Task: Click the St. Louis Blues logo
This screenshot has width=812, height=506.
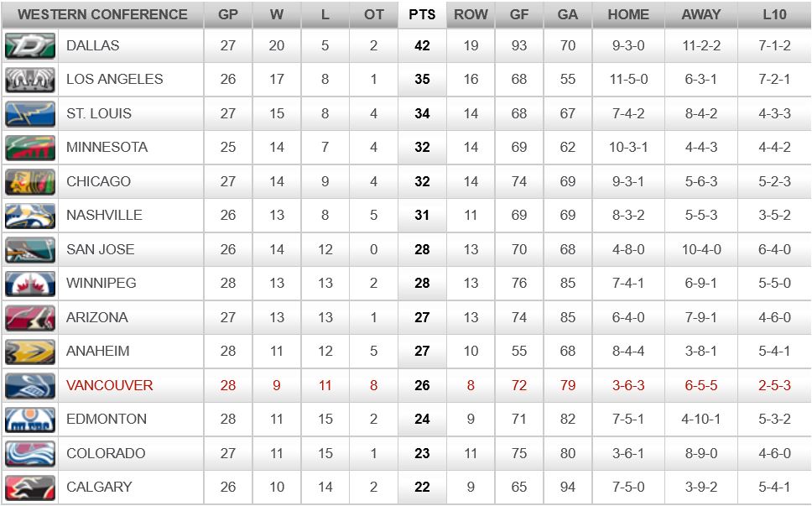Action: tap(30, 113)
